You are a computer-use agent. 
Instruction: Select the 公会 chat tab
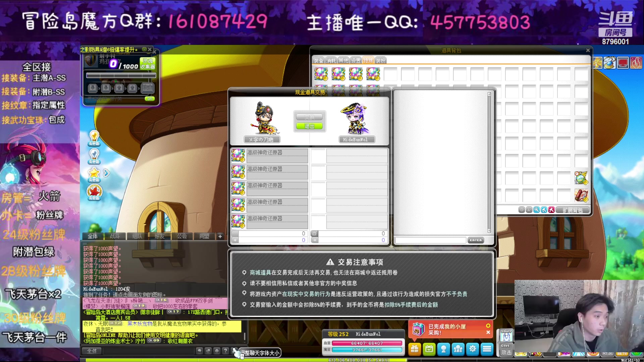pyautogui.click(x=182, y=236)
